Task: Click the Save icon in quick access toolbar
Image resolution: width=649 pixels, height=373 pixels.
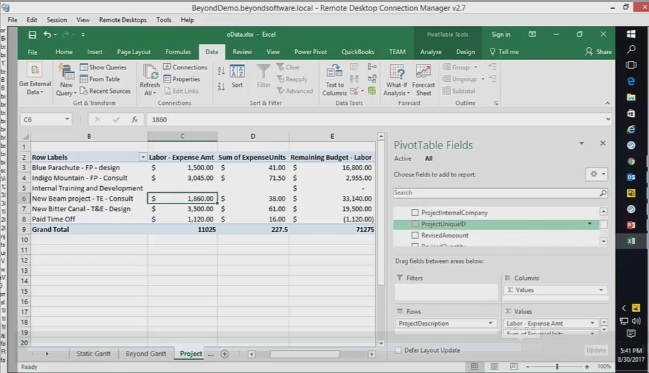Action: click(x=32, y=35)
